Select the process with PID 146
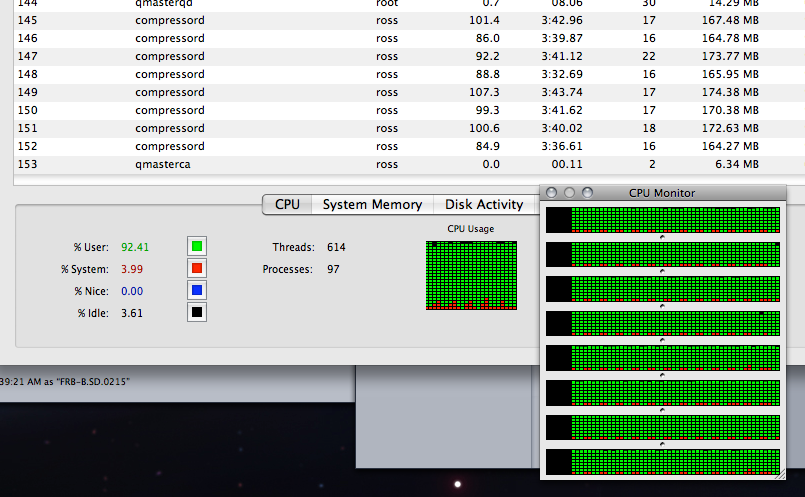Viewport: 805px width, 497px height. [409, 39]
